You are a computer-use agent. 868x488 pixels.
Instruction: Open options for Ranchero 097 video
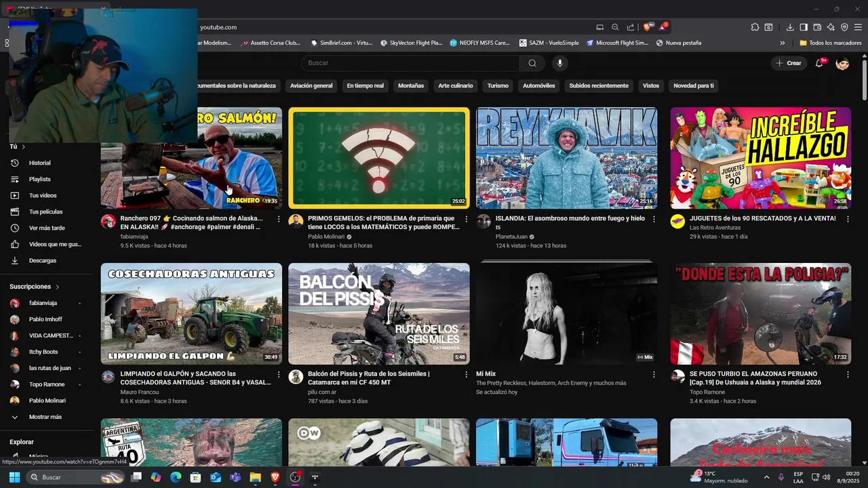coord(279,219)
